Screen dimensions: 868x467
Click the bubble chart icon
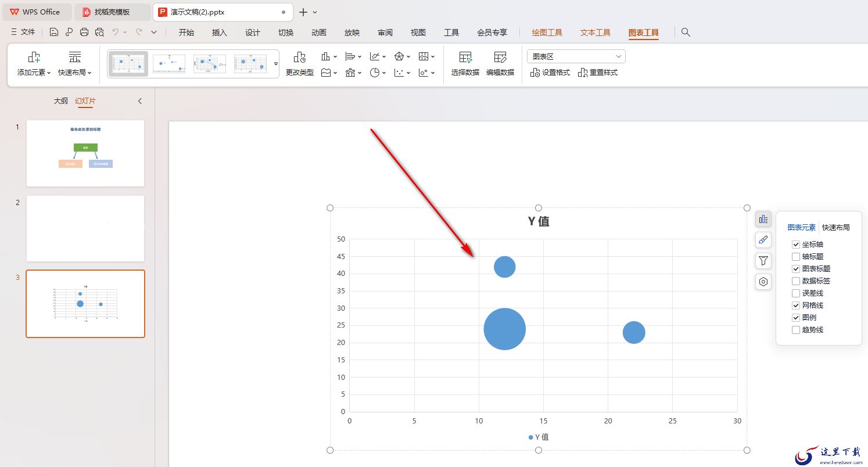coord(424,73)
